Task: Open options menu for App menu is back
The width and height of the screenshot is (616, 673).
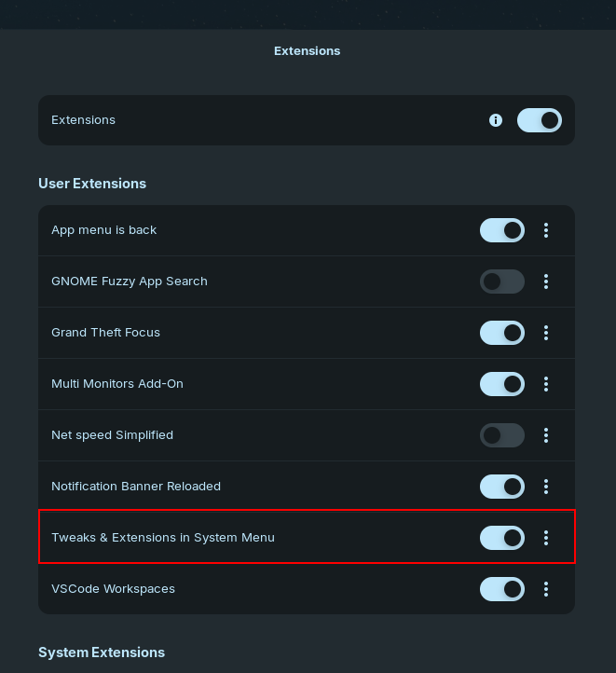Action: pyautogui.click(x=546, y=230)
